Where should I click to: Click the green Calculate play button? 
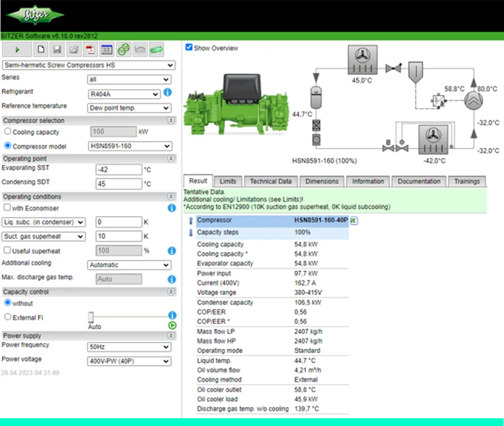click(17, 49)
